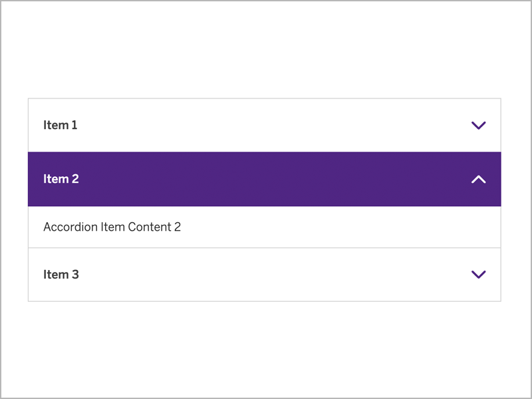Viewport: 532px width, 399px height.
Task: Choose the Item 1 accordion tab
Action: 264,125
